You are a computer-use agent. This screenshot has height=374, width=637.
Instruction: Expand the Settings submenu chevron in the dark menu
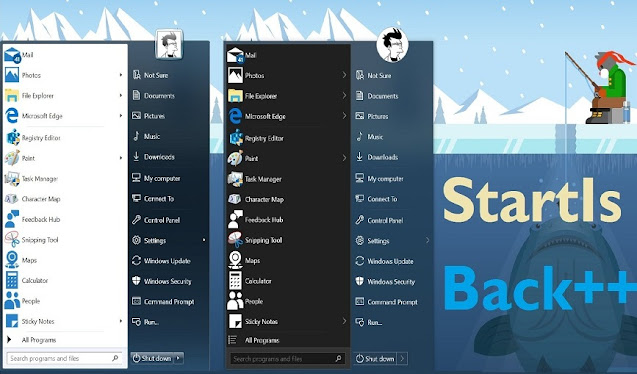pyautogui.click(x=427, y=240)
